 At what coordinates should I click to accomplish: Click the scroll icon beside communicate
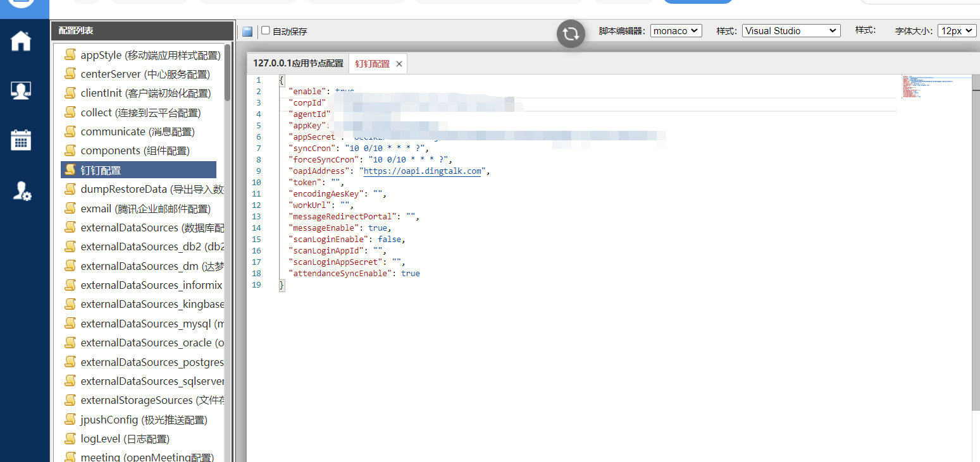tap(70, 131)
